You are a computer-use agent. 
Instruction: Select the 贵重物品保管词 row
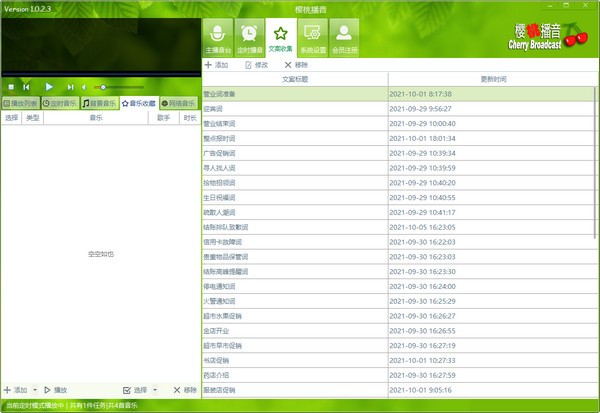tap(399, 257)
